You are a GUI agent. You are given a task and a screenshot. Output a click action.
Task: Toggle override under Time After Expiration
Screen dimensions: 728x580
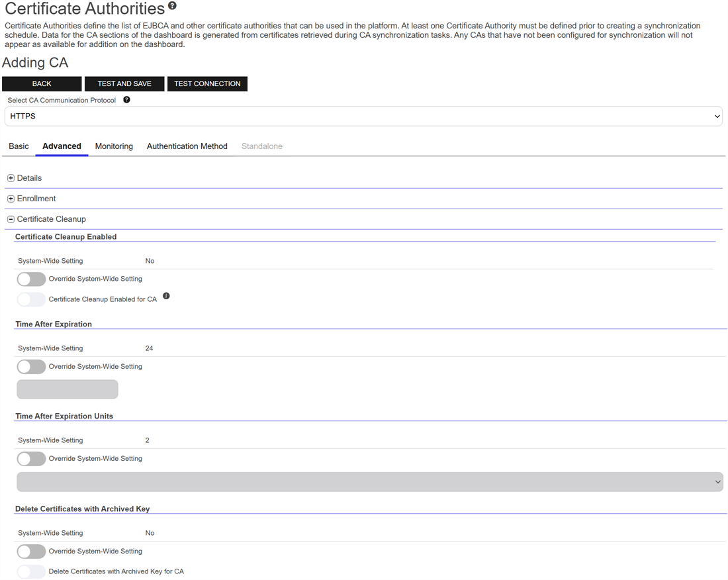[x=31, y=366]
